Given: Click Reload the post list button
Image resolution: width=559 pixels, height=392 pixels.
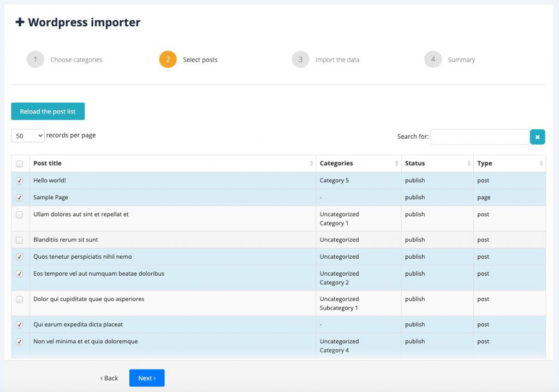Looking at the screenshot, I should pyautogui.click(x=48, y=111).
